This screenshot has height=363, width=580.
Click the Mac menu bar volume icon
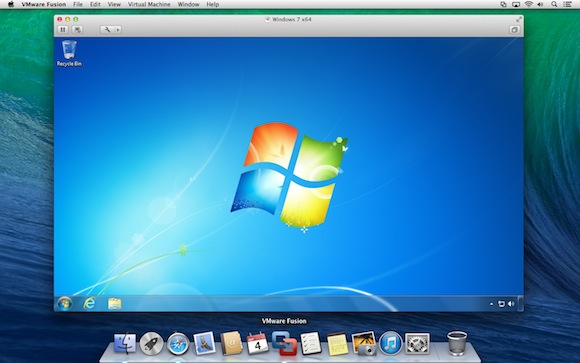540,4
